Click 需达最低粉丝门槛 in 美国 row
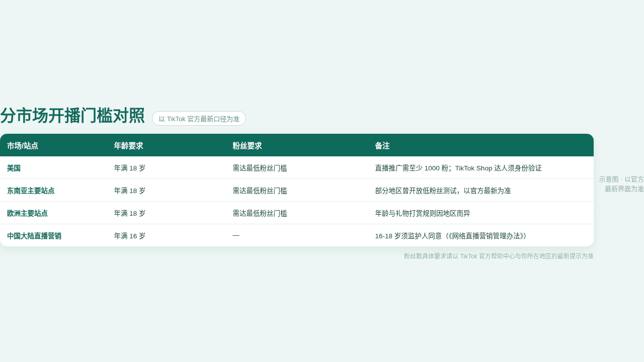The width and height of the screenshot is (644, 362). pos(260,168)
